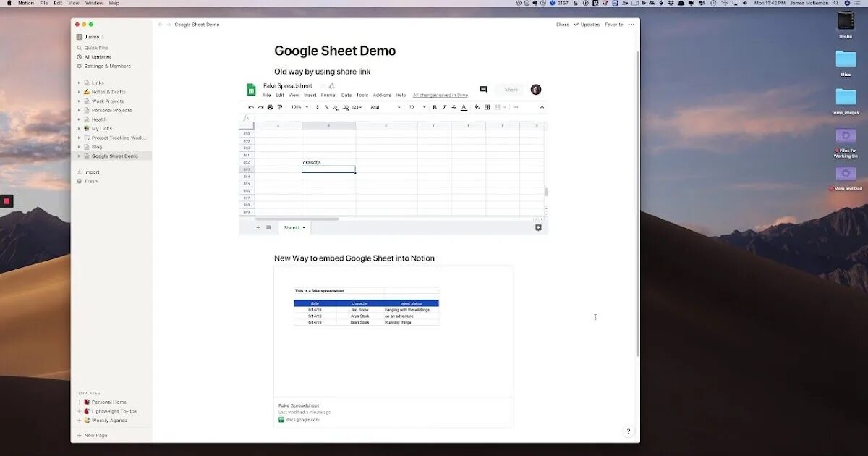The image size is (868, 456).
Task: Open the Sheets Add-ons menu
Action: coord(382,95)
